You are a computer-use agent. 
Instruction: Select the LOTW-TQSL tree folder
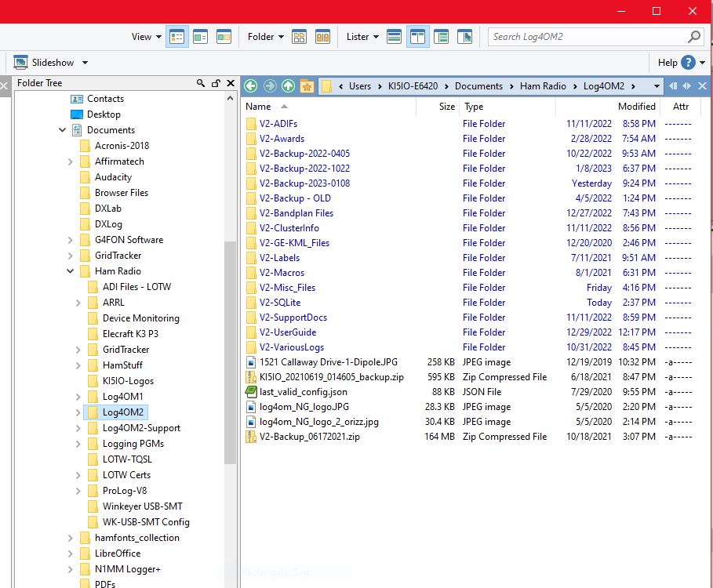[x=127, y=459]
